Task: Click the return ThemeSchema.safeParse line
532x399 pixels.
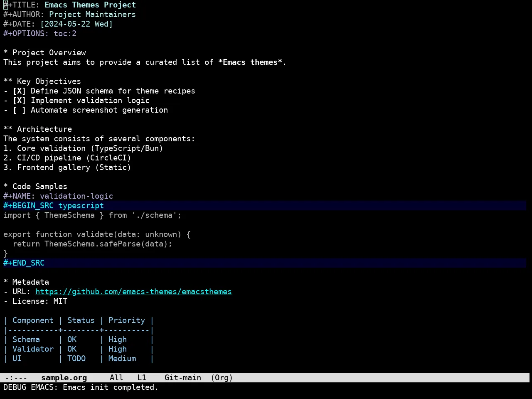Action: pyautogui.click(x=92, y=244)
